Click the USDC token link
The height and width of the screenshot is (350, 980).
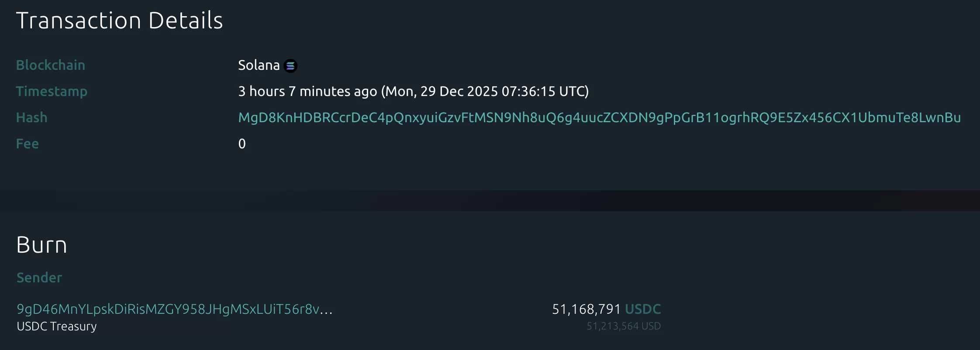click(x=643, y=309)
